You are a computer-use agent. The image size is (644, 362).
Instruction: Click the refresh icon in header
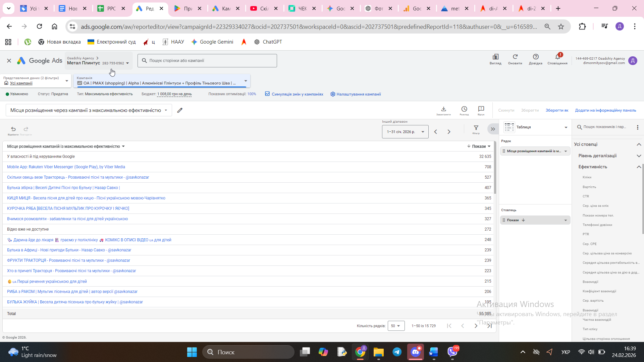[x=515, y=57]
